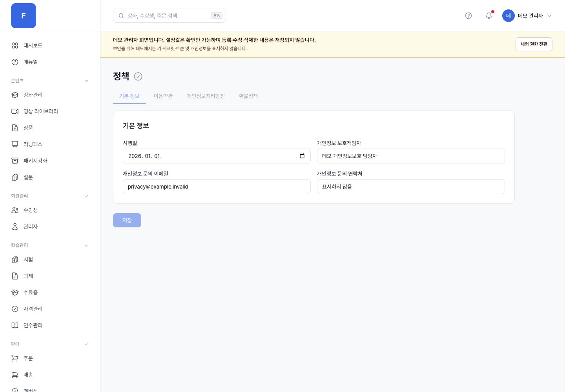Click the 수강생 users icon

pos(15,210)
